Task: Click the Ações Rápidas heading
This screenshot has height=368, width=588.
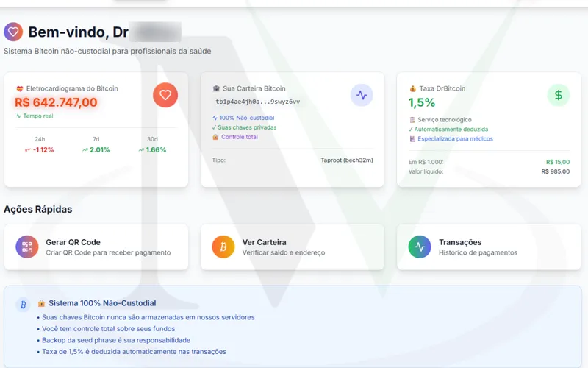Action: (x=38, y=210)
